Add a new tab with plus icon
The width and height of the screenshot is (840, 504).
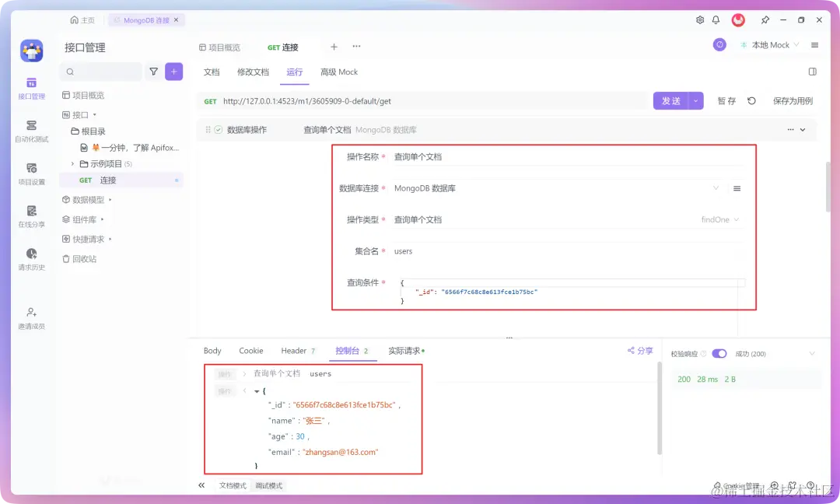click(x=334, y=47)
